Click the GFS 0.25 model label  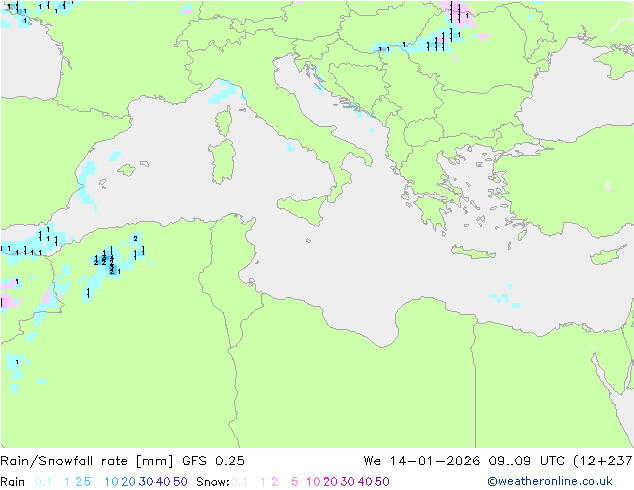(x=213, y=461)
